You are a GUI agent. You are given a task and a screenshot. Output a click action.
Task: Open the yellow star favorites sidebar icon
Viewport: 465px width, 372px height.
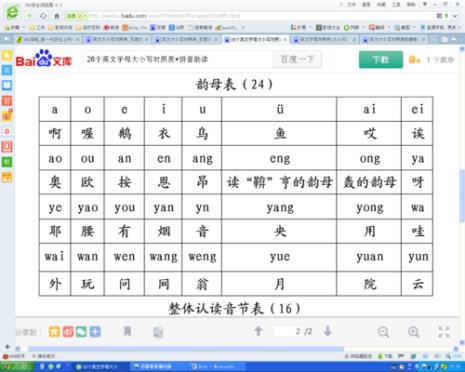click(x=7, y=55)
